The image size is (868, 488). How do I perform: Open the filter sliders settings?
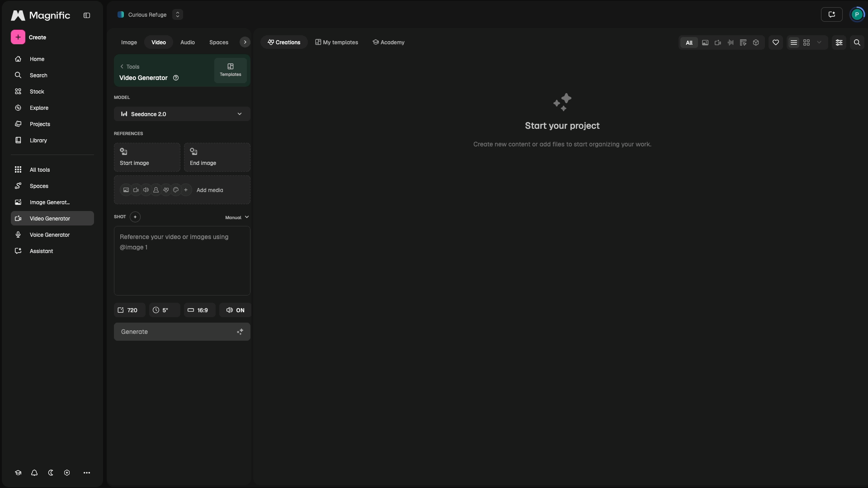click(839, 42)
